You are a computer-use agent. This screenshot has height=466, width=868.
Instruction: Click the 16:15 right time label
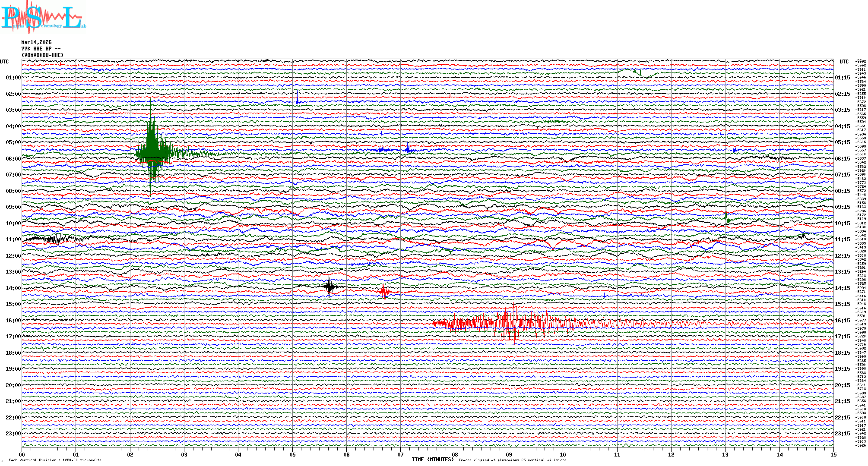842,321
